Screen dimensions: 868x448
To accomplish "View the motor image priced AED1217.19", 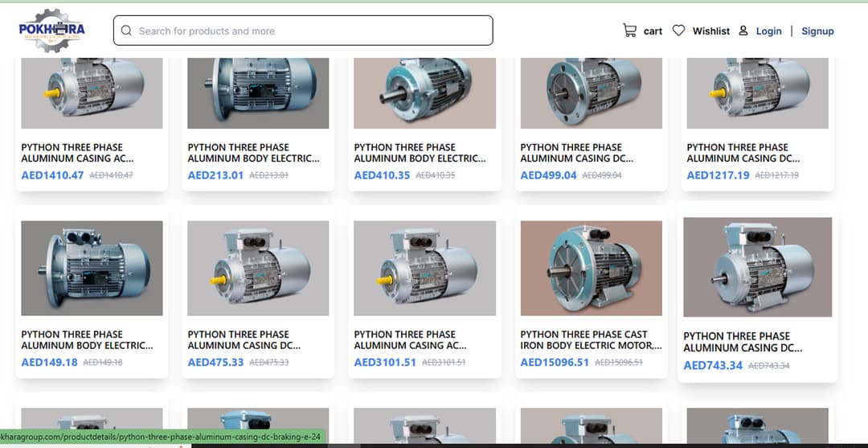I will coord(757,92).
